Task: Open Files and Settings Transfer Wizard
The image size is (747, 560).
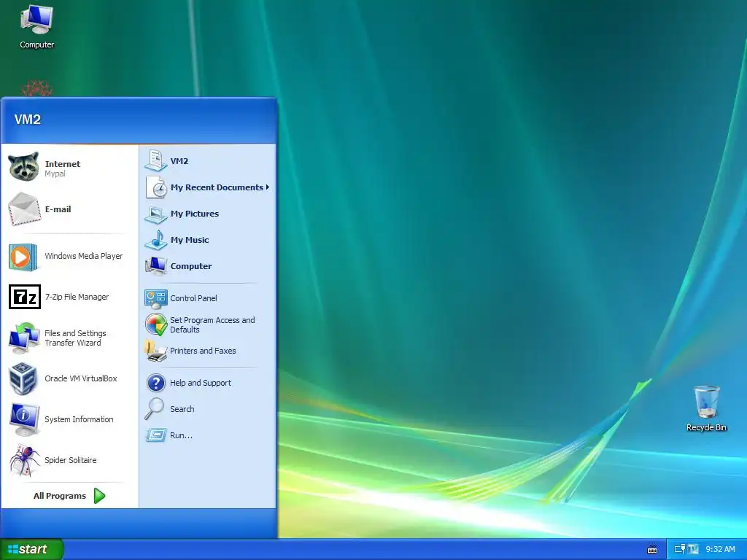Action: 69,338
